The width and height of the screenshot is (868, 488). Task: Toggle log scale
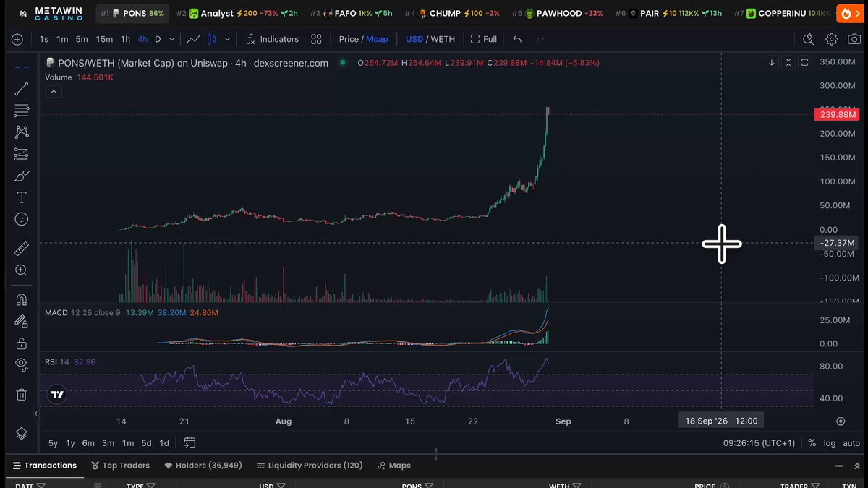coord(829,443)
